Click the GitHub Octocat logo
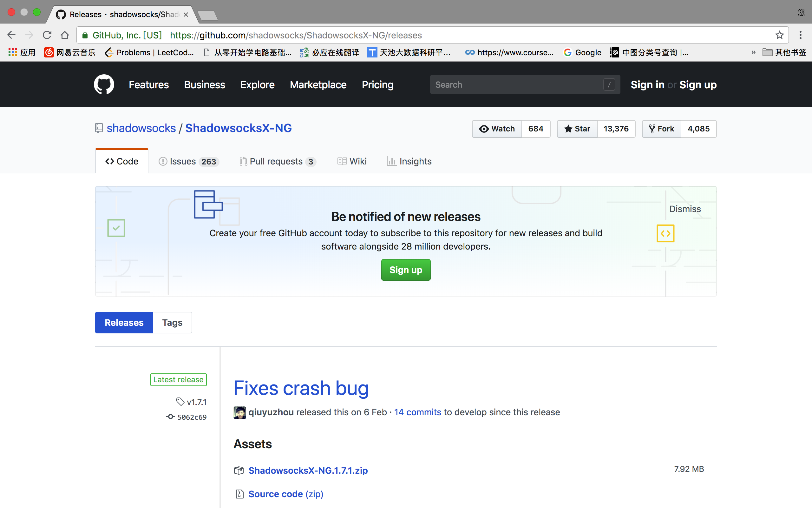812x508 pixels. click(x=104, y=84)
